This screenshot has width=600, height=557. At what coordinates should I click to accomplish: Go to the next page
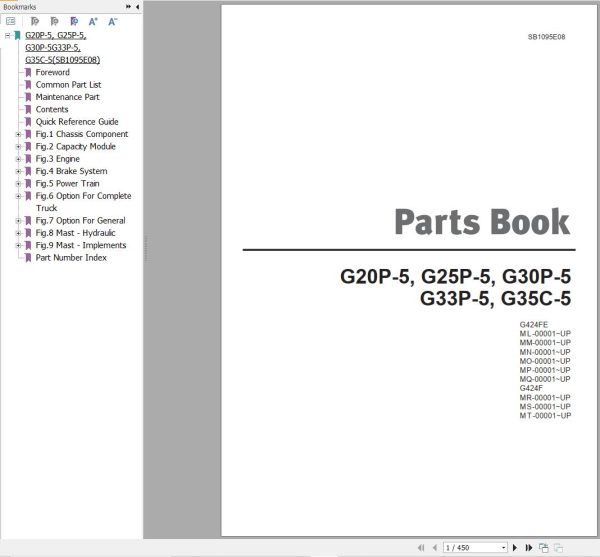click(x=515, y=547)
